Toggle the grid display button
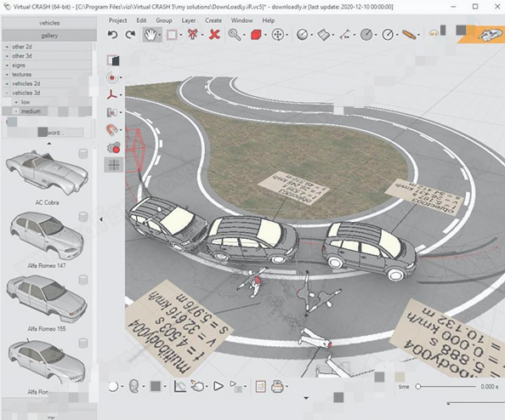 tap(114, 165)
